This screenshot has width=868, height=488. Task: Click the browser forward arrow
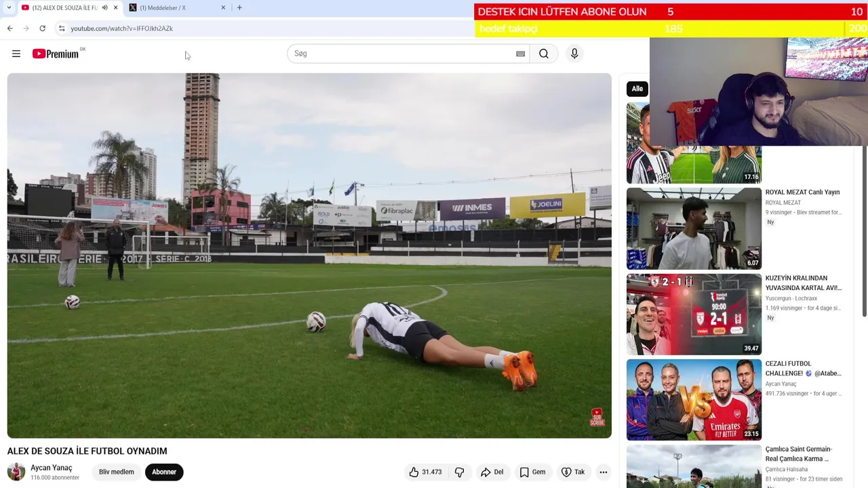click(26, 28)
